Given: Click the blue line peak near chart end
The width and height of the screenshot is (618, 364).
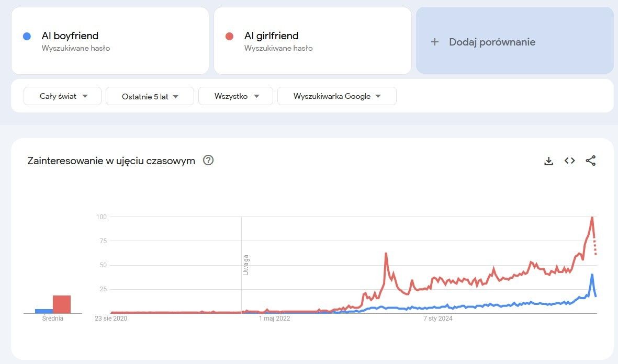Looking at the screenshot, I should point(592,275).
